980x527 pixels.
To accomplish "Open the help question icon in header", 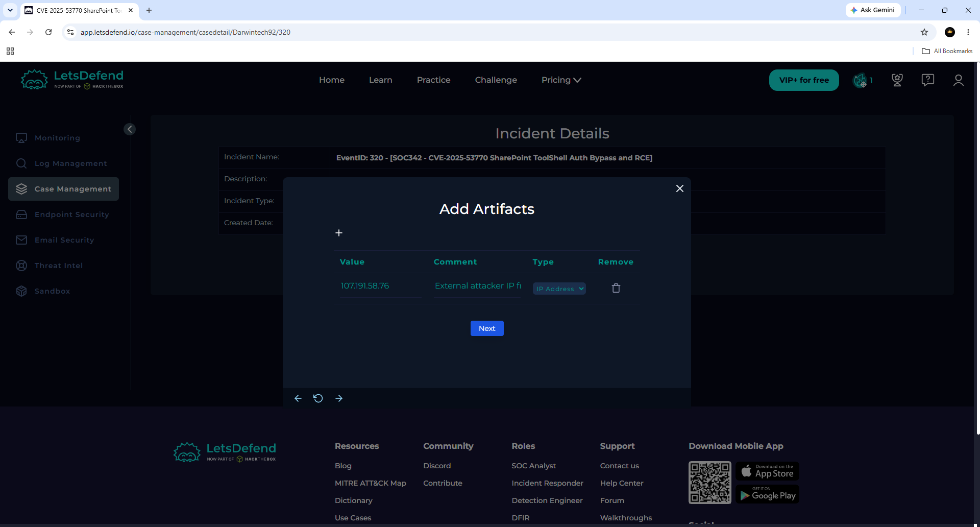I will [x=928, y=80].
